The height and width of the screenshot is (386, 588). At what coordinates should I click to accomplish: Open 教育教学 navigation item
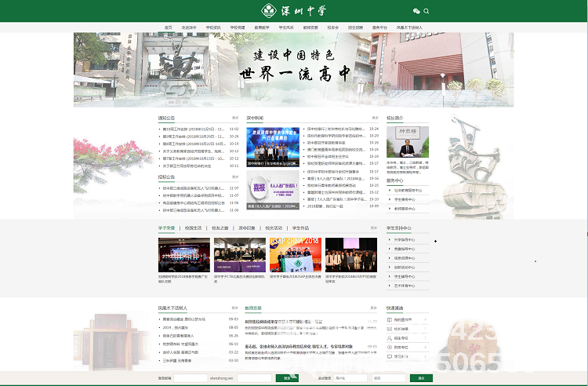(262, 27)
